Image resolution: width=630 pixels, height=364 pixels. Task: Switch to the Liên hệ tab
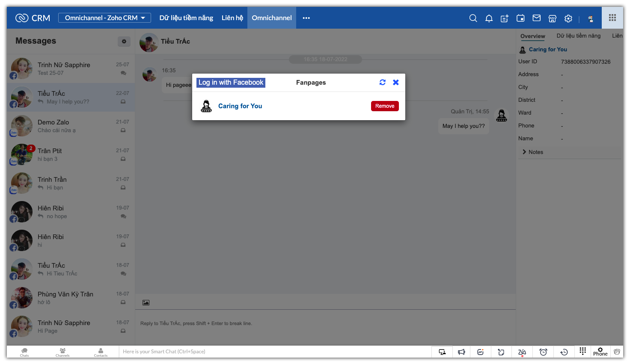click(232, 18)
